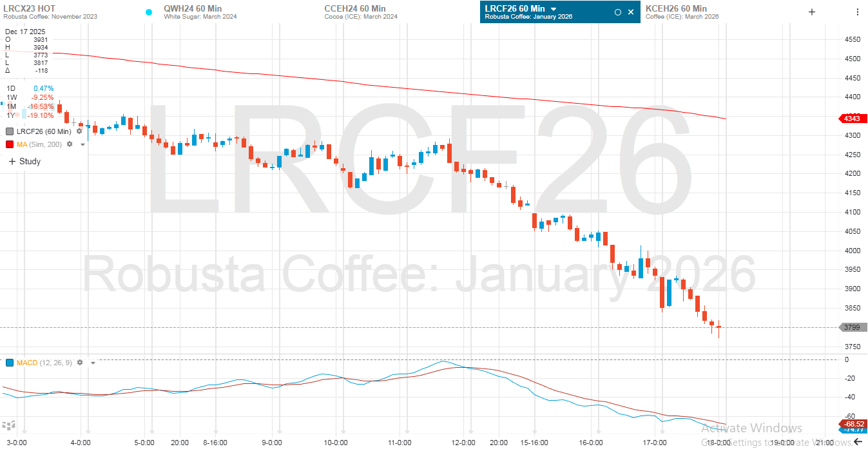Close the LRCF26 60 Min tab
868x449 pixels.
tap(630, 12)
